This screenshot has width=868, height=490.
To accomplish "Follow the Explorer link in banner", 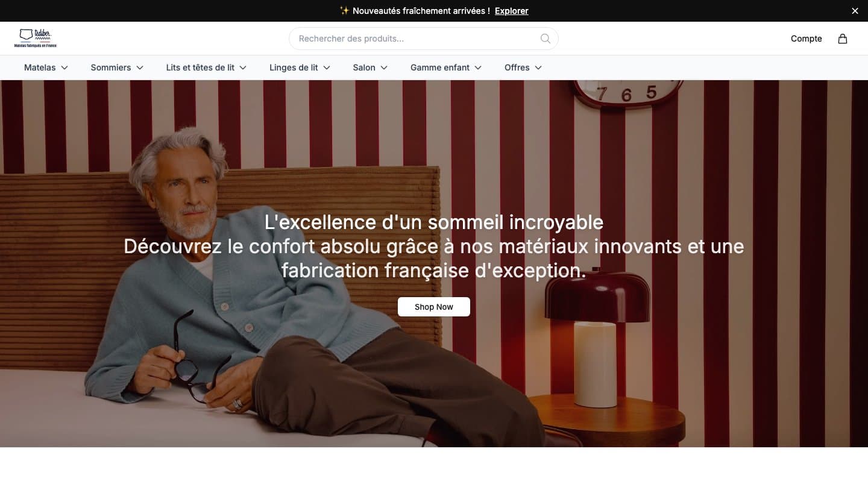I will [x=512, y=11].
